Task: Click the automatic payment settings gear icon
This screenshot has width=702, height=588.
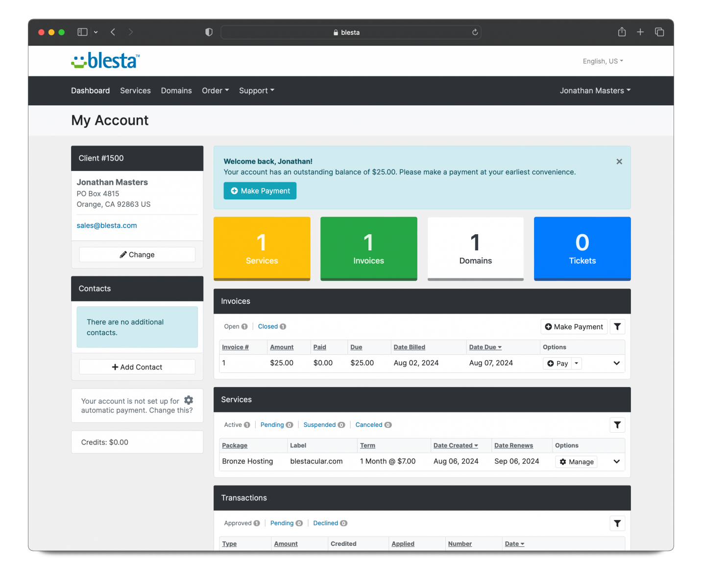Action: click(189, 400)
